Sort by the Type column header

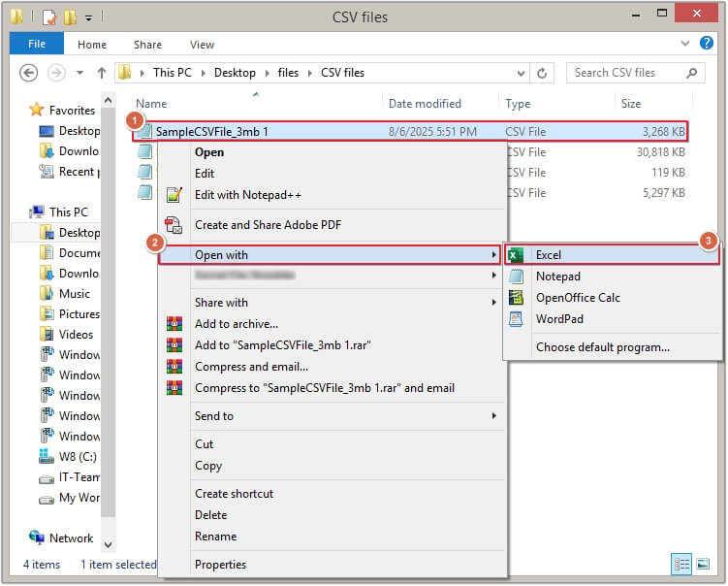tap(518, 104)
